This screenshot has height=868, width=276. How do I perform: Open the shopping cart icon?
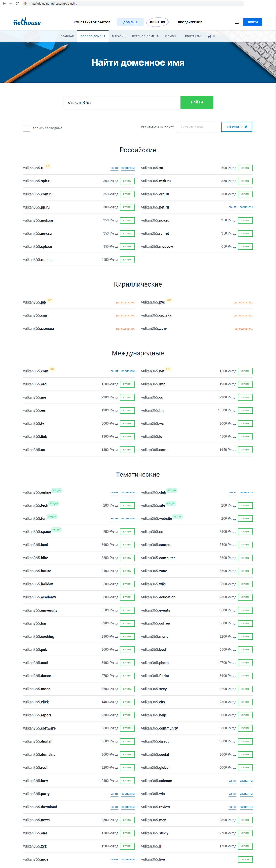click(209, 36)
